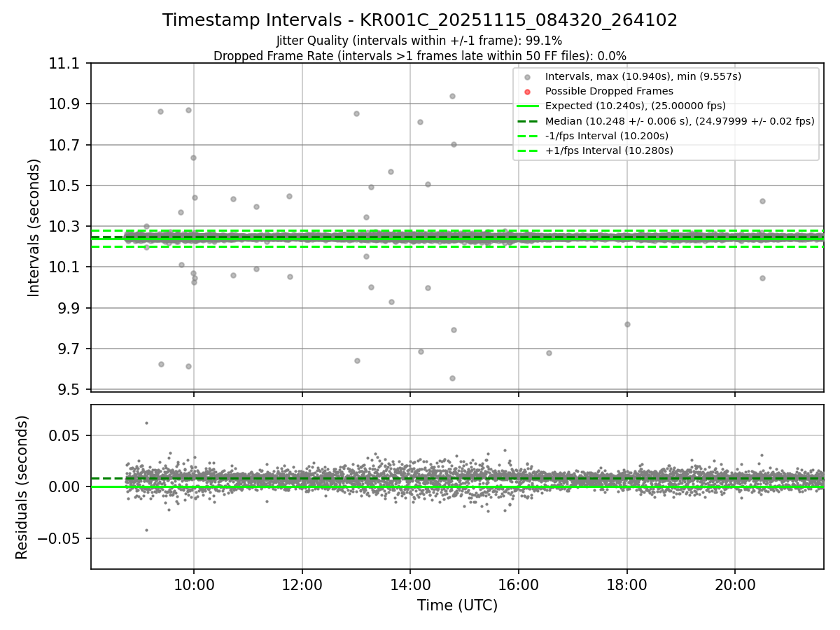840x630 pixels.
Task: Click the "Time (UTC)" x-axis label
Action: click(457, 605)
